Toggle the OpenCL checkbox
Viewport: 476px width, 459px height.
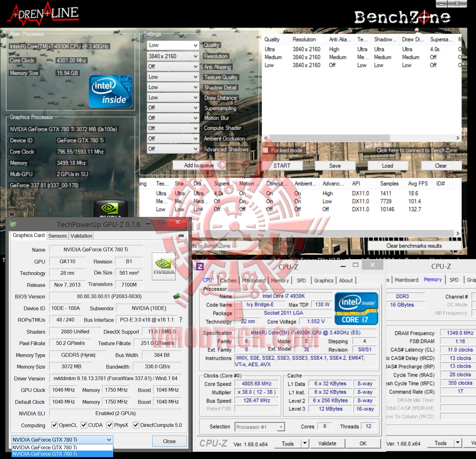point(55,425)
